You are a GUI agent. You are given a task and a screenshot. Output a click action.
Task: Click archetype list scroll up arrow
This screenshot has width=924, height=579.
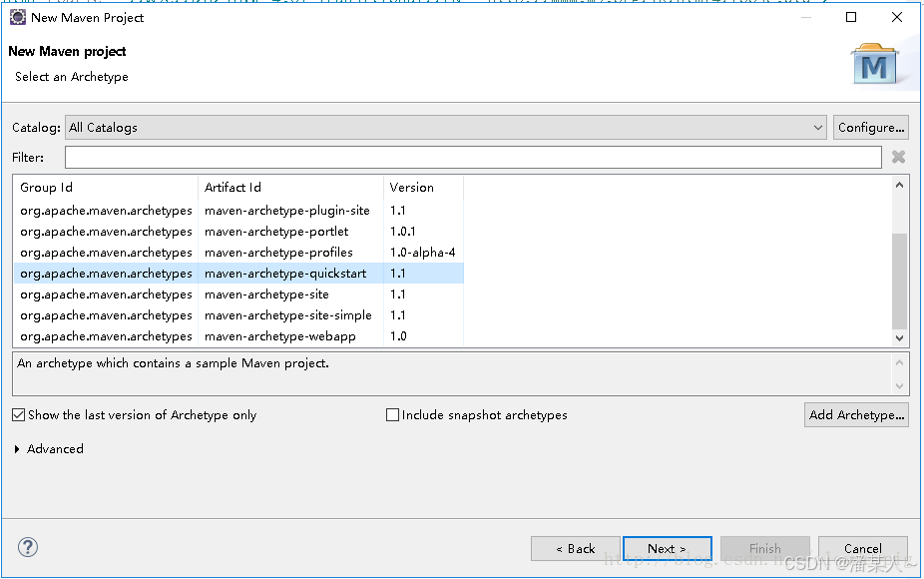(899, 185)
